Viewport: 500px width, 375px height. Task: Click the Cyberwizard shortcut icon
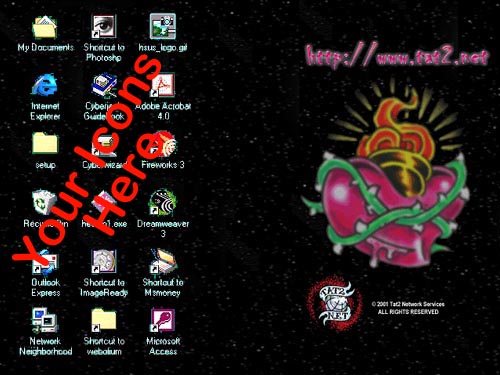(x=104, y=145)
